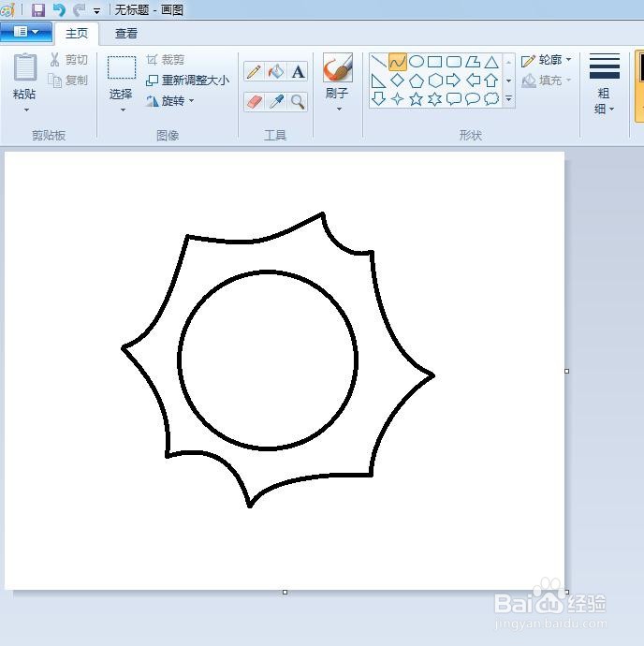
Task: Expand the 刷子 brushes dropdown
Action: (x=339, y=110)
